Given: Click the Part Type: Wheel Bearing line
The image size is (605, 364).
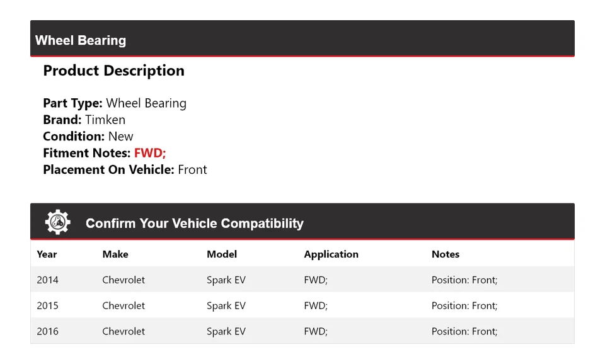Looking at the screenshot, I should (115, 103).
